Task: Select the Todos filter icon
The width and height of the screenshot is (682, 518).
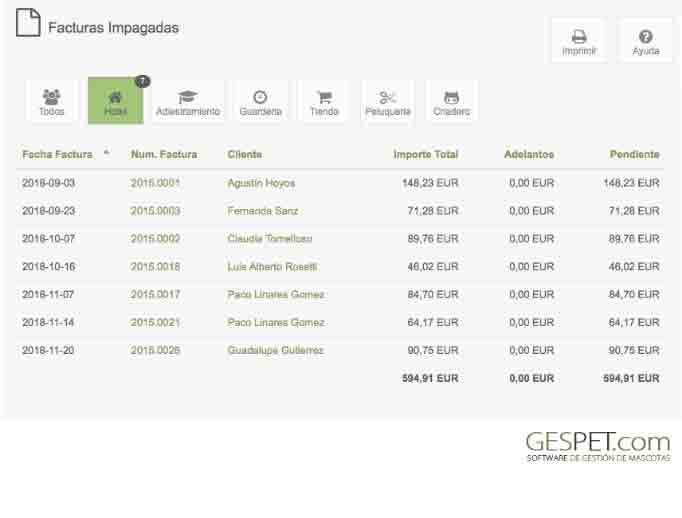Action: pos(51,101)
